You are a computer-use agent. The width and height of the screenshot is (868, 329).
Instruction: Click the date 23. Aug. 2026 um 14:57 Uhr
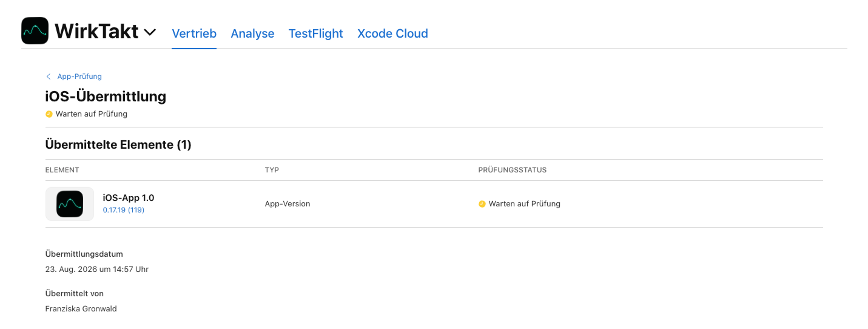coord(97,269)
